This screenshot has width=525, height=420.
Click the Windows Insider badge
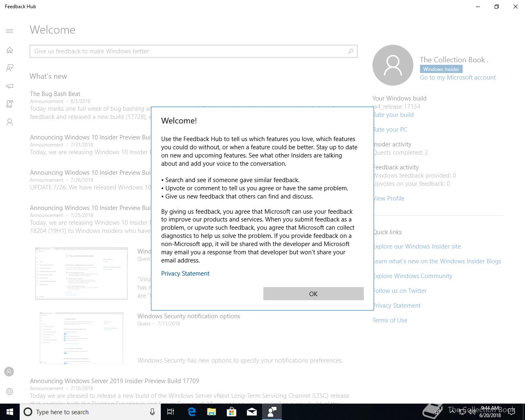441,69
